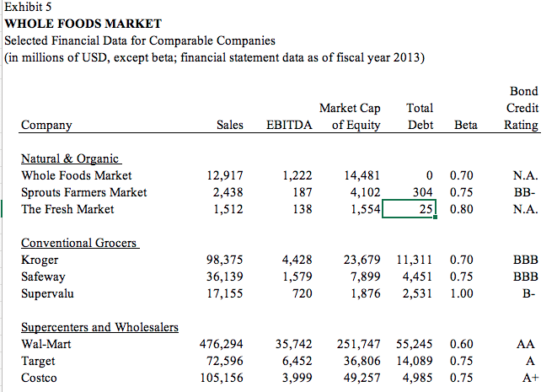Click the 'Supervalu' row label
557x392 pixels.
pyautogui.click(x=47, y=293)
